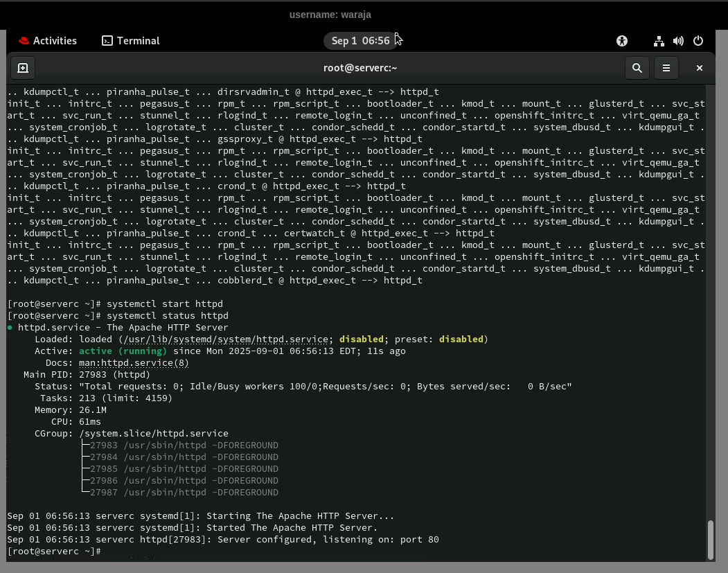Screen dimensions: 728x573
Task: Click the green active dot before httpd.service
Action: (x=10, y=328)
